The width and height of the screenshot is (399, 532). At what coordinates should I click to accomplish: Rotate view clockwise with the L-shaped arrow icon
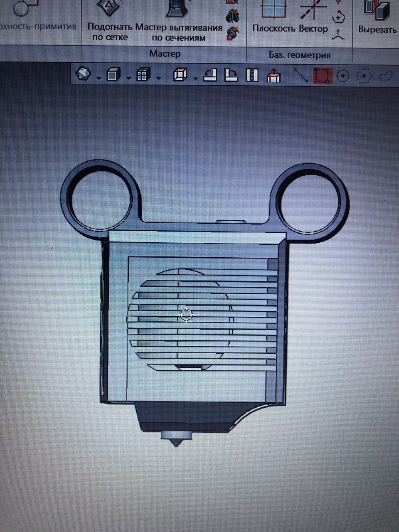tap(231, 75)
